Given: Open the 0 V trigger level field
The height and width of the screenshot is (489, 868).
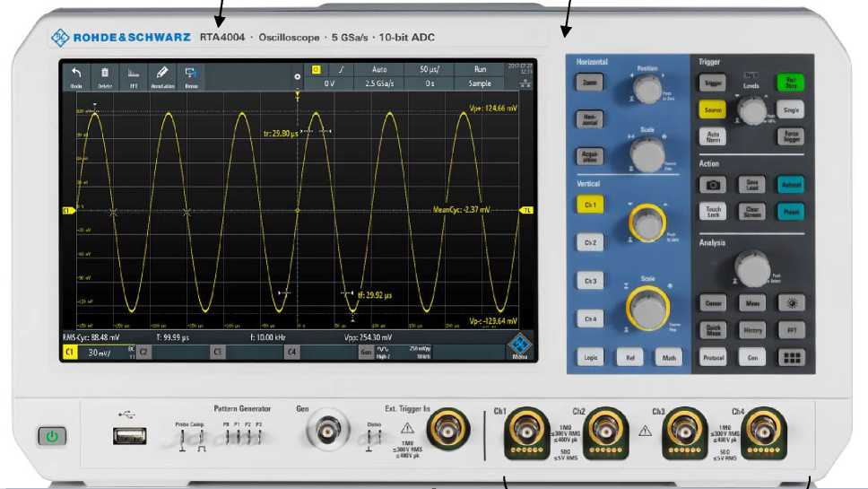Looking at the screenshot, I should coord(330,83).
